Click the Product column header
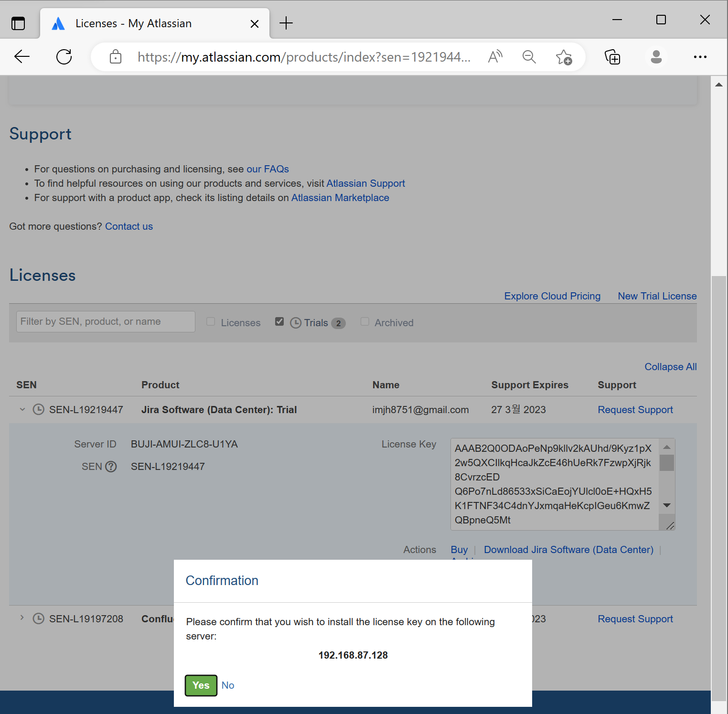Image resolution: width=728 pixels, height=714 pixels. click(161, 385)
